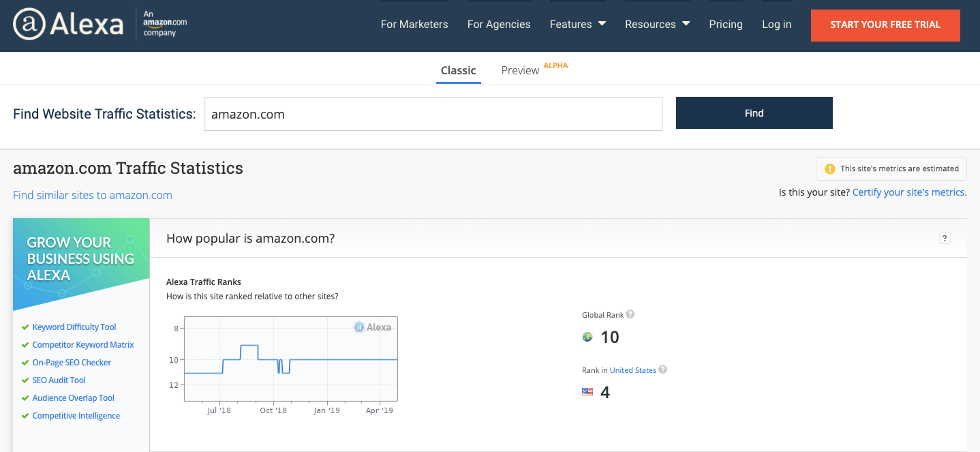Go to For Agencies
Screen dimensions: 980x452
pyautogui.click(x=499, y=25)
